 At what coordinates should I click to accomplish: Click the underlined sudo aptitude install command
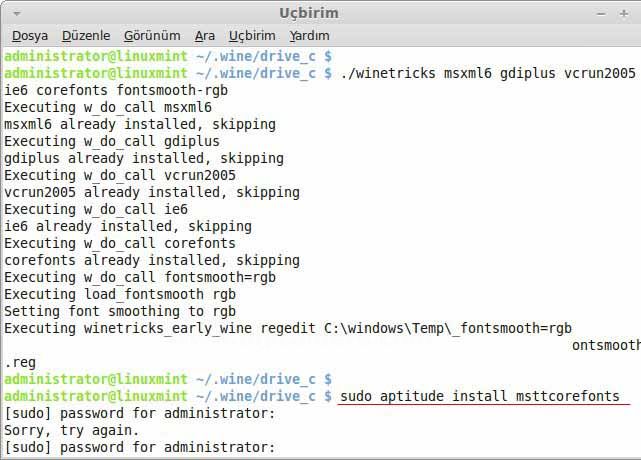pos(479,396)
